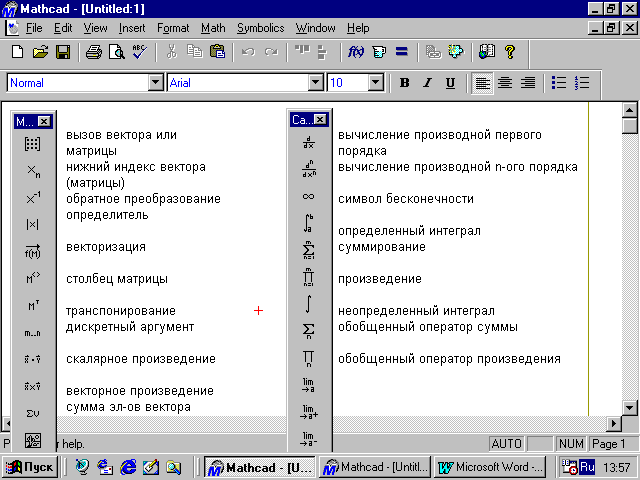Toggle bulleted list
This screenshot has height=480, width=640.
tap(559, 83)
